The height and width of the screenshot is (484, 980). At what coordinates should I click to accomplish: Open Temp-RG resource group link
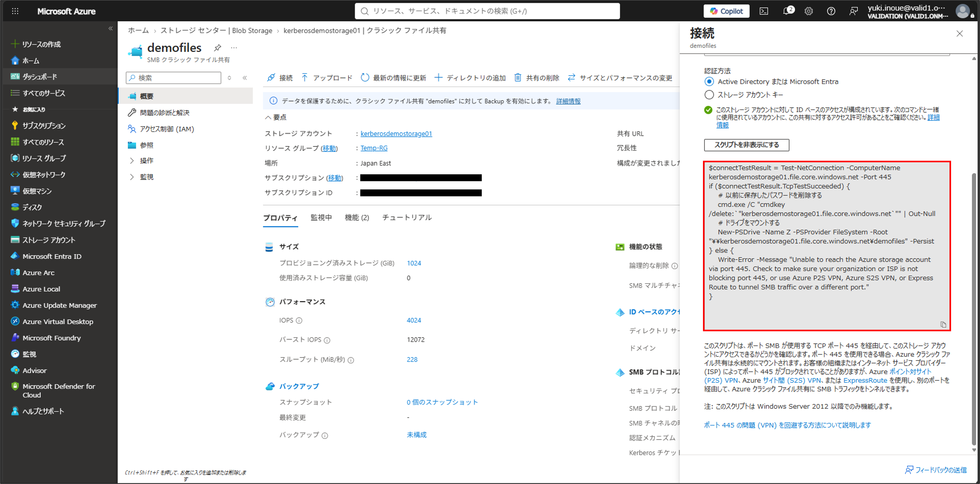point(374,148)
